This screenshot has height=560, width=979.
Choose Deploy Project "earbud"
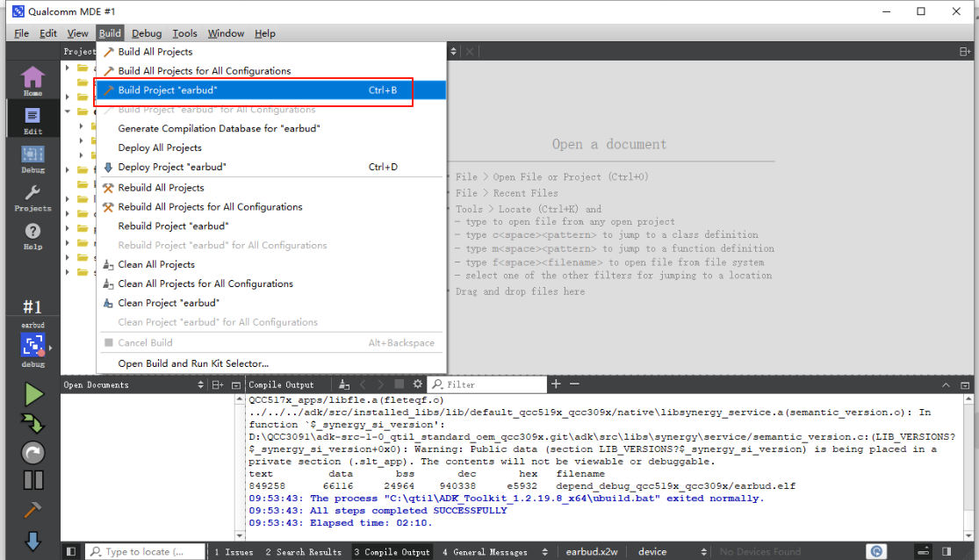pos(271,168)
